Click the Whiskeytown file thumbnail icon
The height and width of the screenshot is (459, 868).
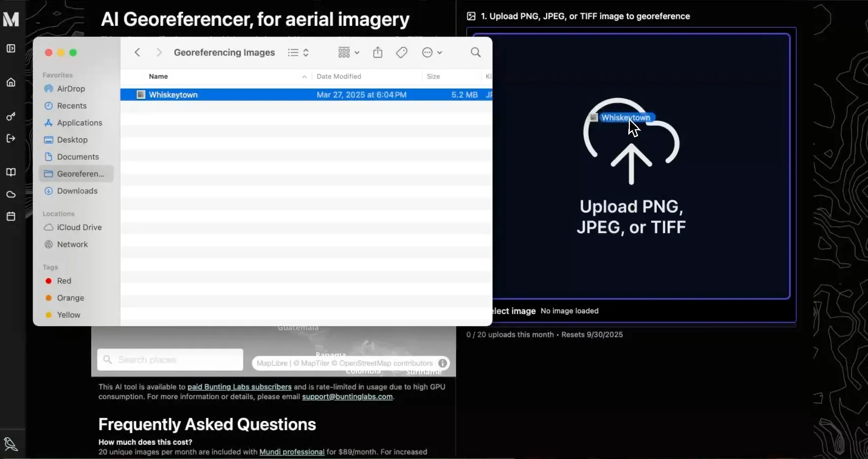(x=141, y=95)
